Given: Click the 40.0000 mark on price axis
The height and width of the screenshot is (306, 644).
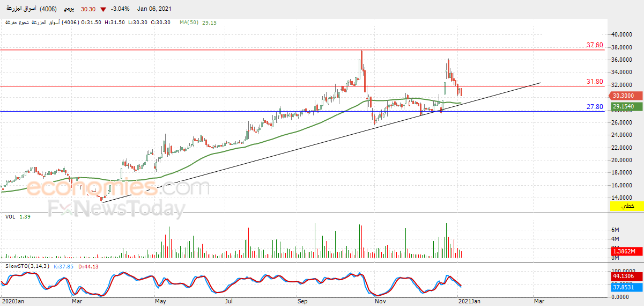Looking at the screenshot, I should [x=623, y=34].
